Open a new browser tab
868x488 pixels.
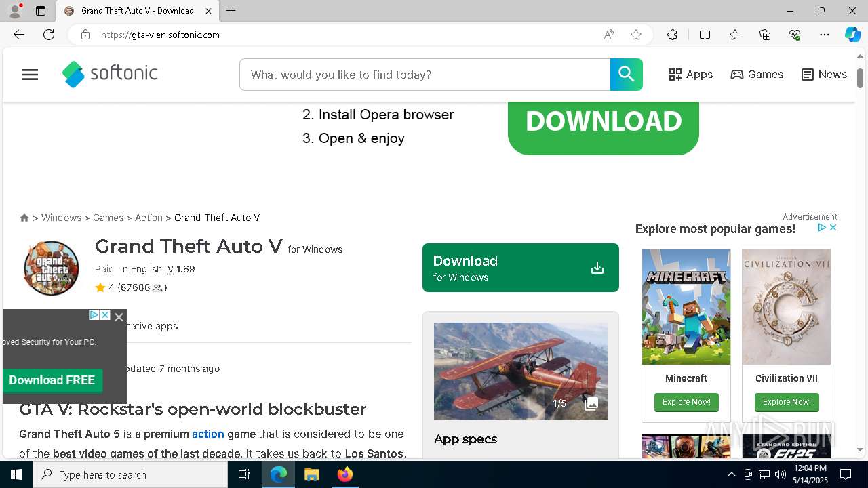tap(231, 11)
